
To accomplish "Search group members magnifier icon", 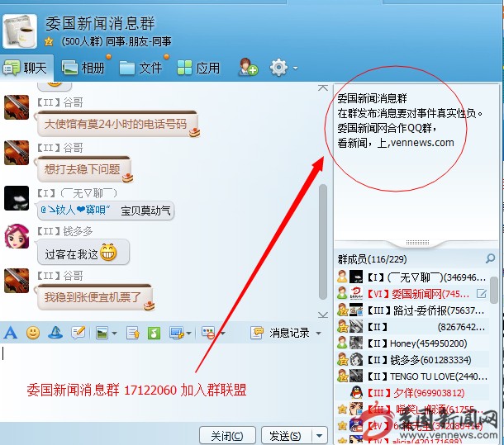I will (490, 258).
